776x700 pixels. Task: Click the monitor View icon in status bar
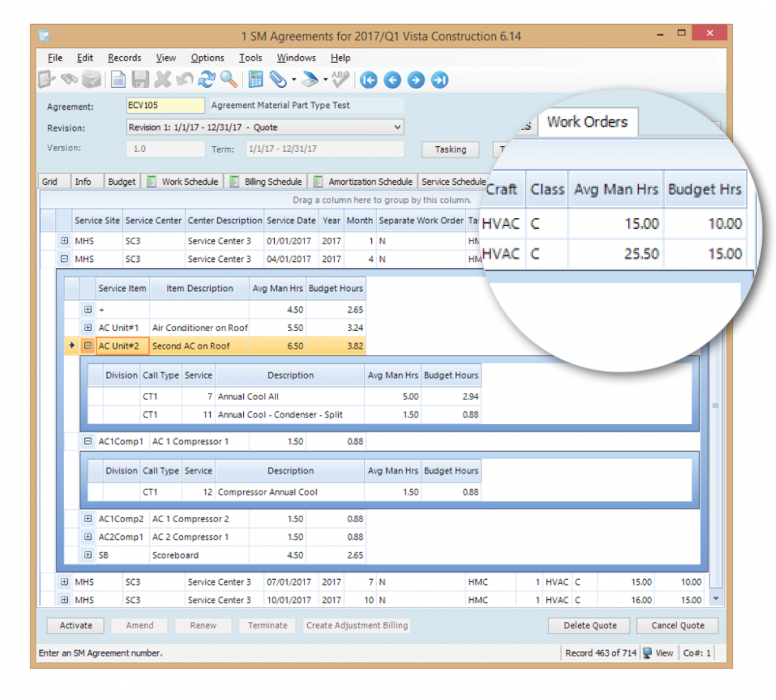click(x=647, y=653)
